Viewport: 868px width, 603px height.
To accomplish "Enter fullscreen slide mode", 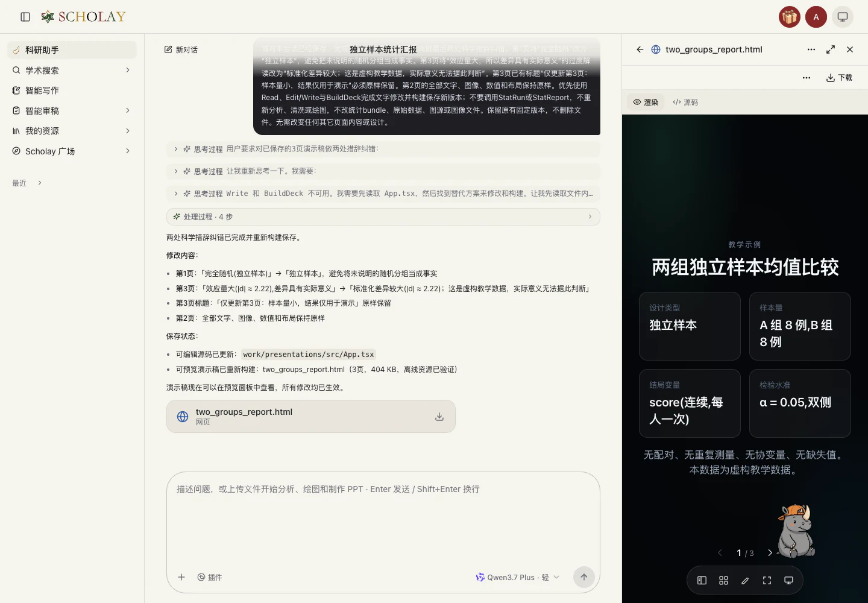I will tap(767, 581).
